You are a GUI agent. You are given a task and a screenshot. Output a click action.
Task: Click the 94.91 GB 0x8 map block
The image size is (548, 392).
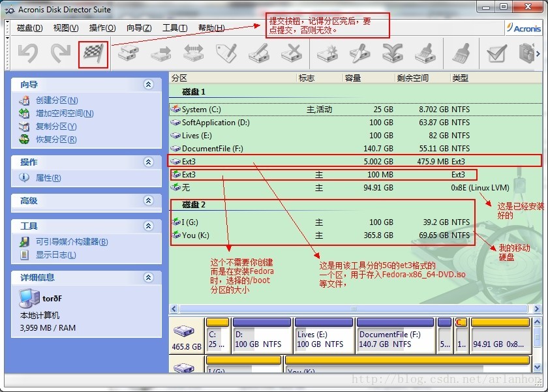(x=500, y=335)
